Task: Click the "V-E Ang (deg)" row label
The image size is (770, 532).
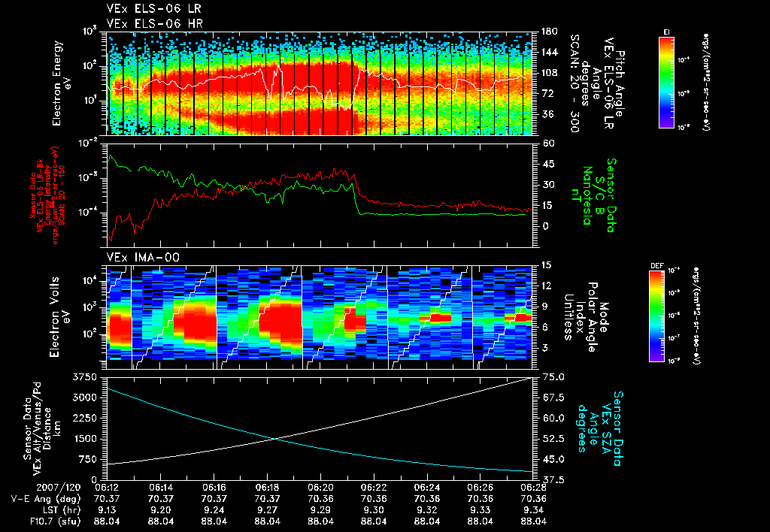Action: coord(46,498)
